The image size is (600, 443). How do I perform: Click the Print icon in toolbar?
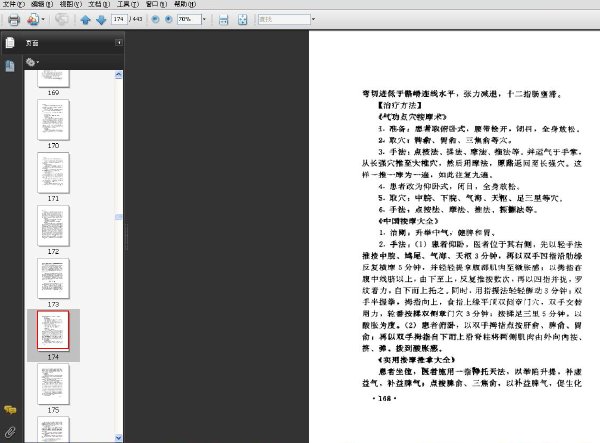coord(14,20)
